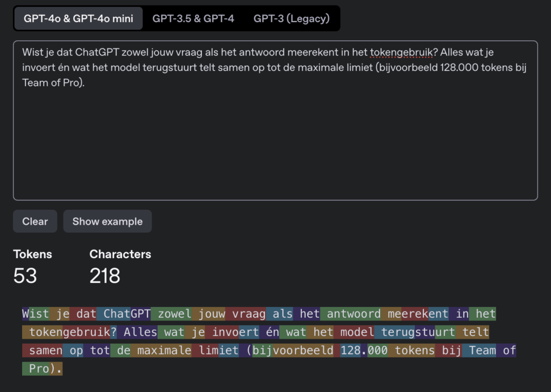The image size is (551, 392).
Task: Open the GPT-3 (Legacy) tab
Action: click(291, 19)
